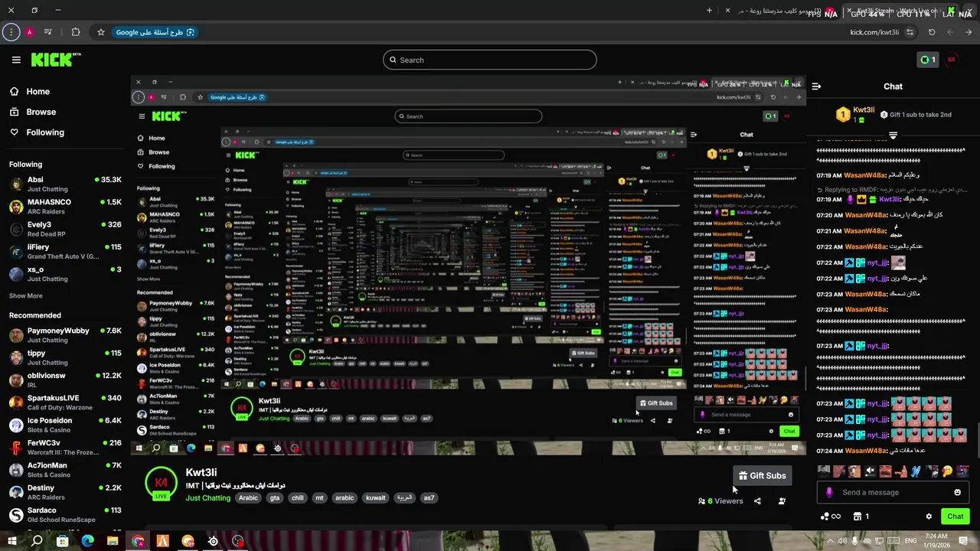Open the Kick hamburger sidebar menu
Viewport: 980px width, 551px height.
tap(16, 60)
